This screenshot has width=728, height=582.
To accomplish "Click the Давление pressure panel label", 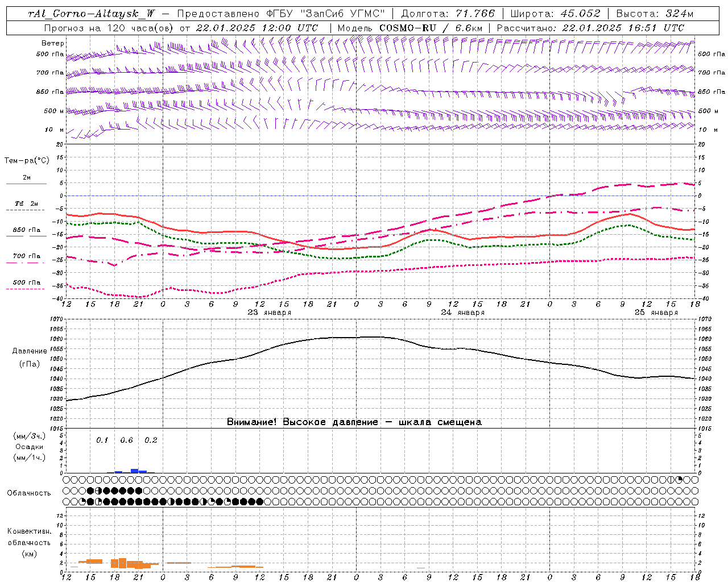I will [30, 351].
